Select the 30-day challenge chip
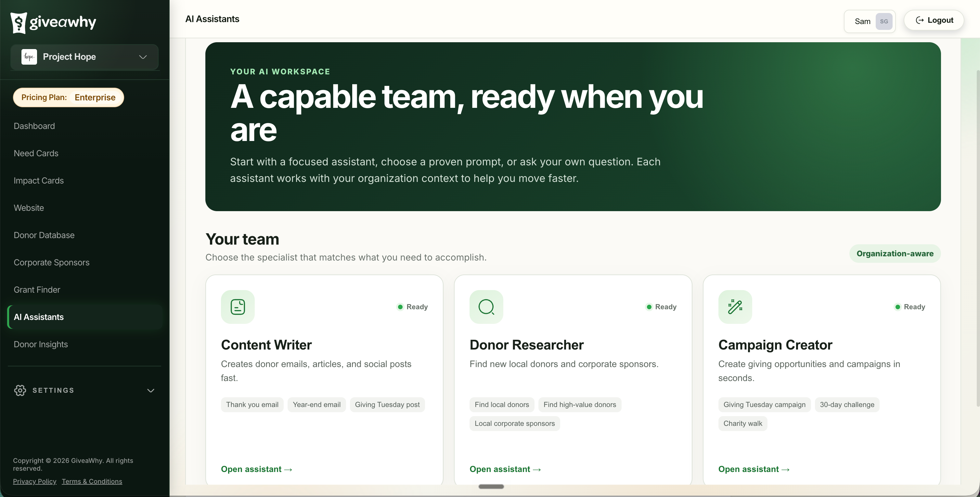 [x=847, y=405]
